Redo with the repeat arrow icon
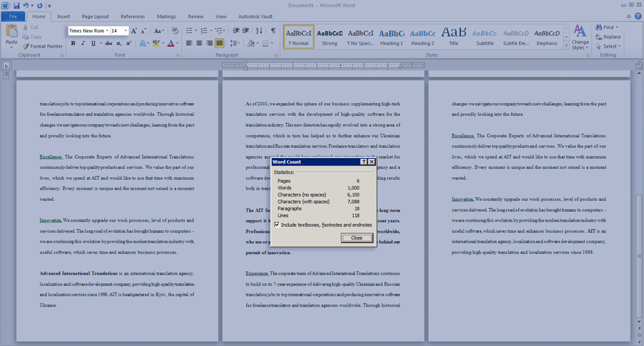Image resolution: width=644 pixels, height=346 pixels. tap(40, 6)
